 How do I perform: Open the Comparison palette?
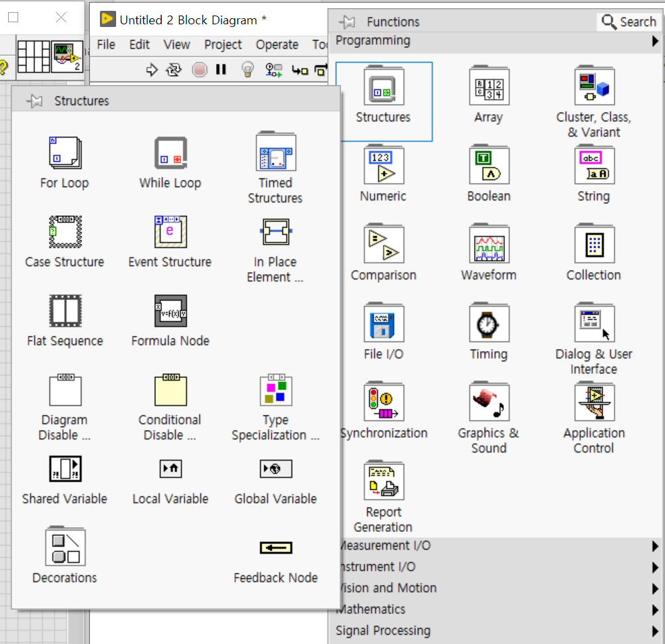(x=384, y=243)
